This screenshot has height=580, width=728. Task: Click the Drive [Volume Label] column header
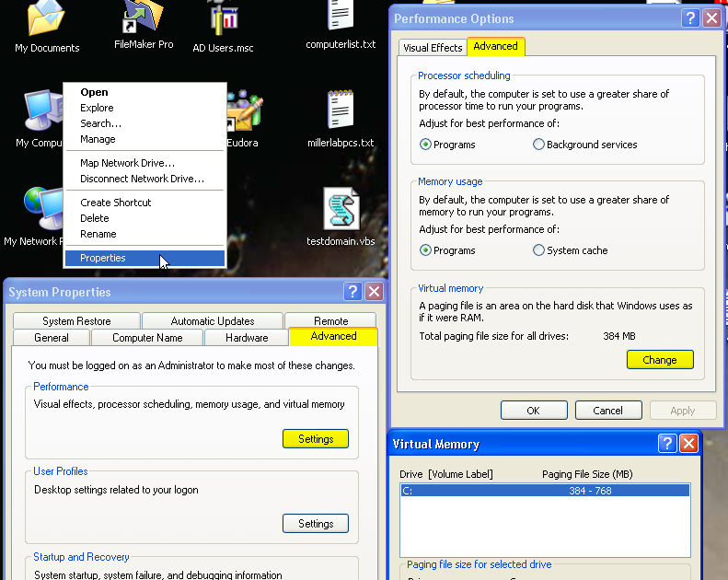click(446, 474)
